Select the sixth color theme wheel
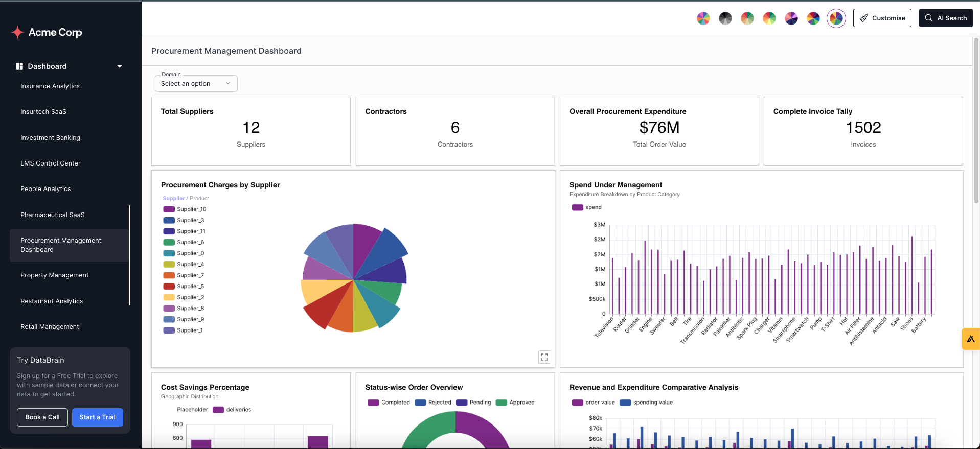The image size is (980, 449). [x=813, y=18]
